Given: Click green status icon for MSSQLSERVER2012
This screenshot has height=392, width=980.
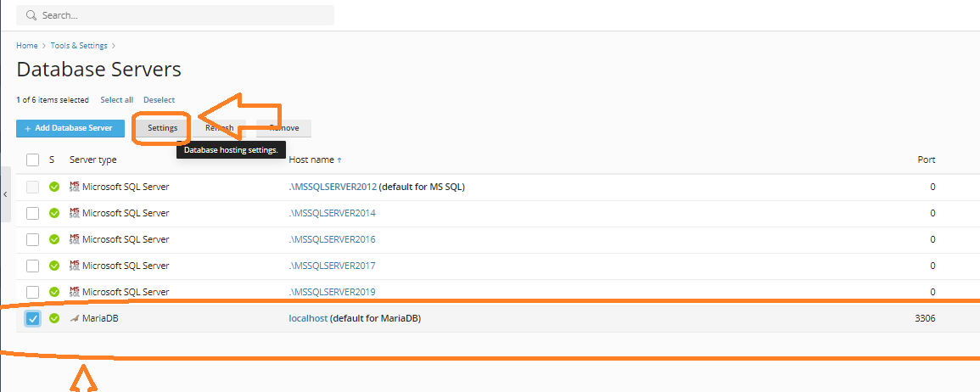Looking at the screenshot, I should pos(54,187).
